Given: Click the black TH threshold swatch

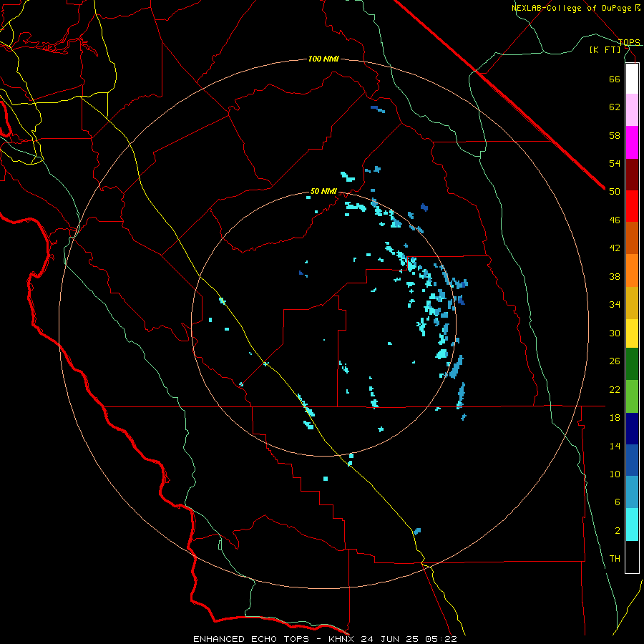Looking at the screenshot, I should (632, 557).
